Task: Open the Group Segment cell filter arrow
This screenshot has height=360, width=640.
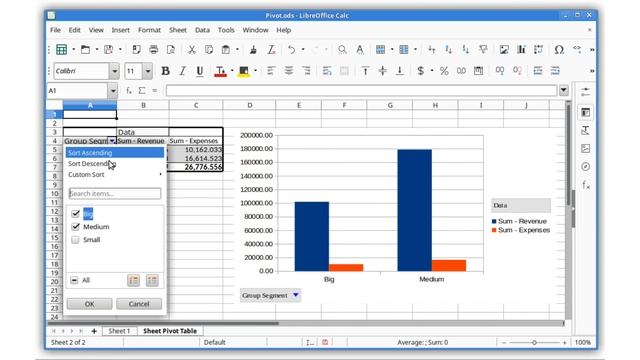Action: click(112, 141)
